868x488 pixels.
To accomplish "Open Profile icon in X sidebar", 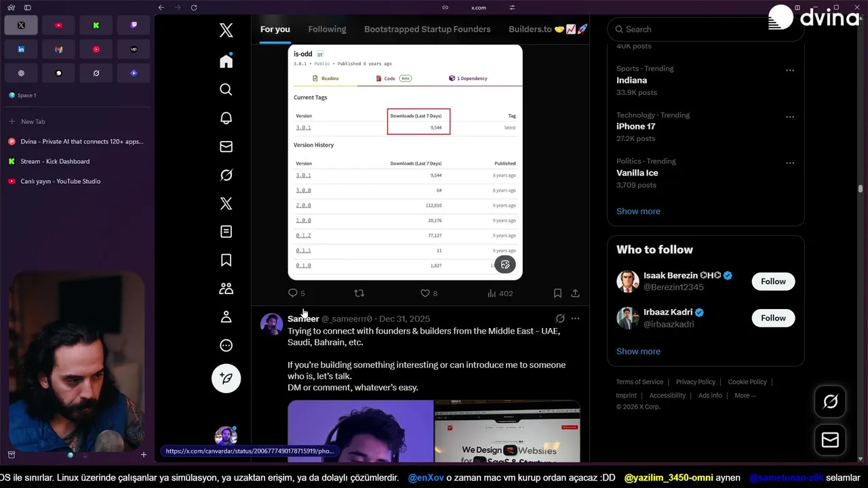I will click(226, 317).
